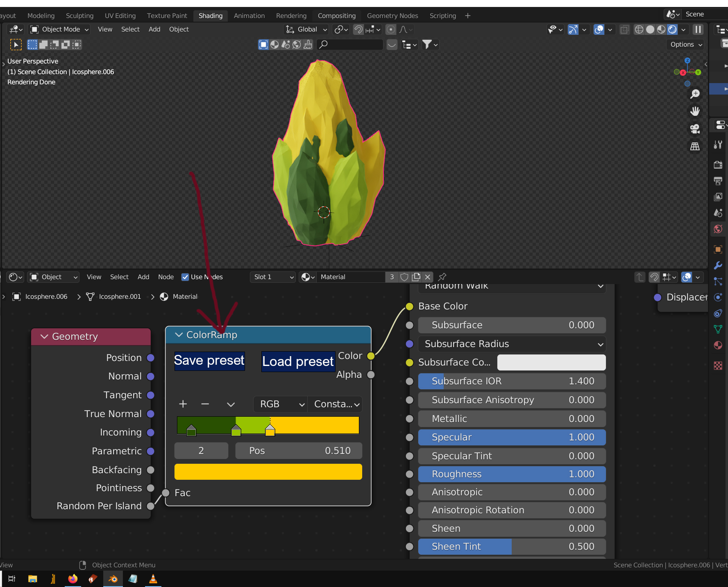Viewport: 728px width, 587px height.
Task: Switch to Compositing workspace tab
Action: 336,16
